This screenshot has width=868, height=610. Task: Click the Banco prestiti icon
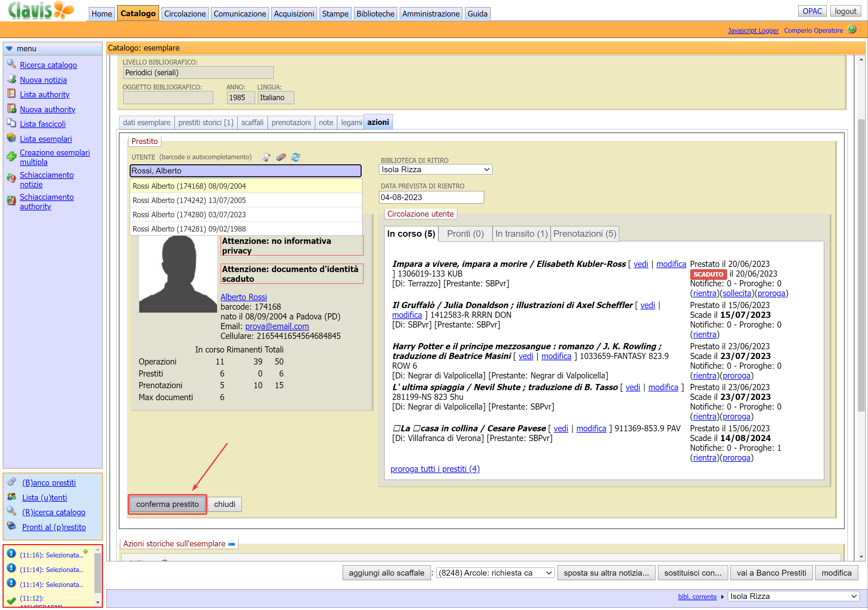(x=12, y=482)
